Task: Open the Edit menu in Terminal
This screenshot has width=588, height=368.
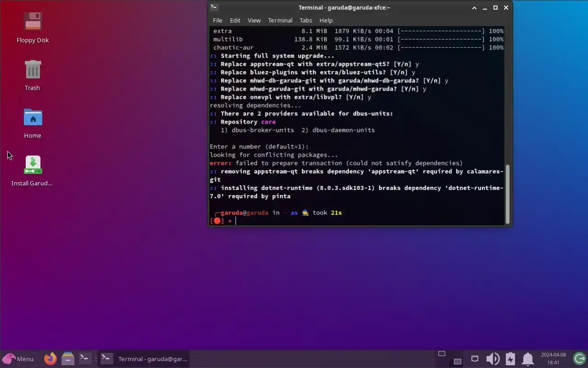Action: 235,20
